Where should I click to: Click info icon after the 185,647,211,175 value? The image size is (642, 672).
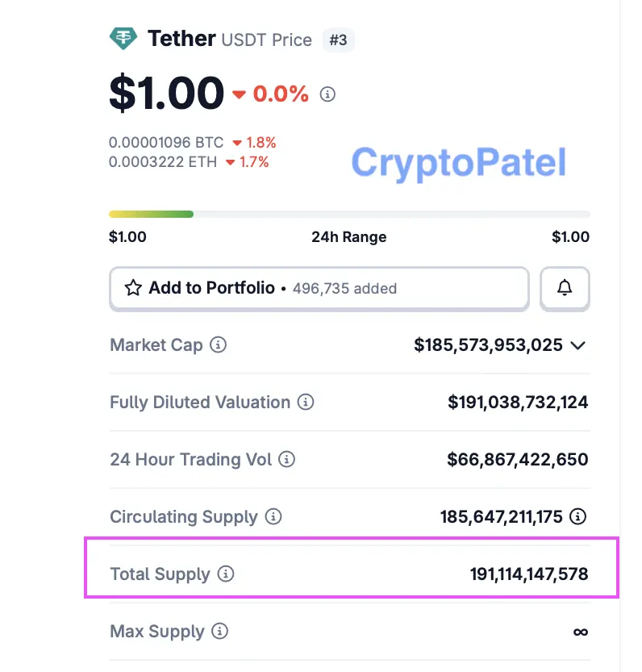(577, 517)
